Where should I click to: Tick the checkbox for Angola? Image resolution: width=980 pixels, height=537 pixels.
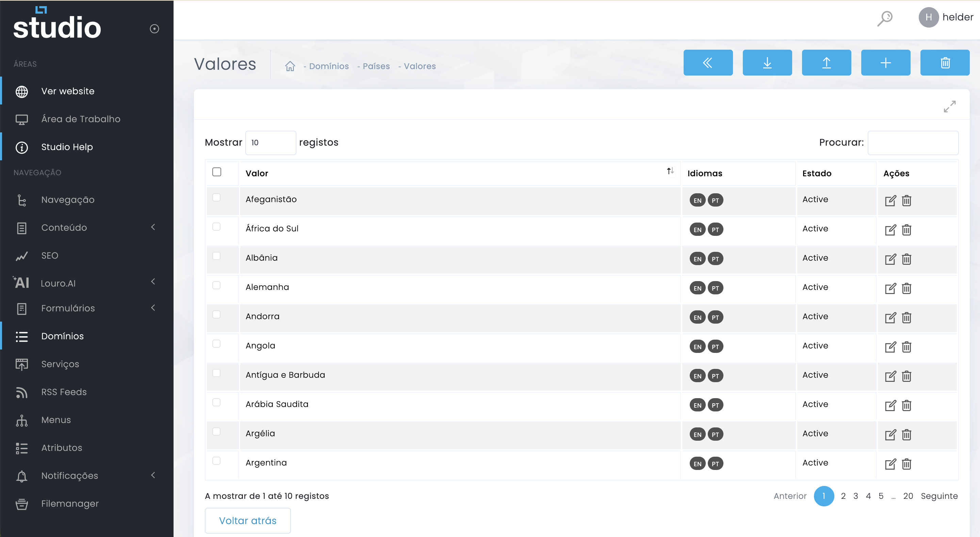point(217,344)
